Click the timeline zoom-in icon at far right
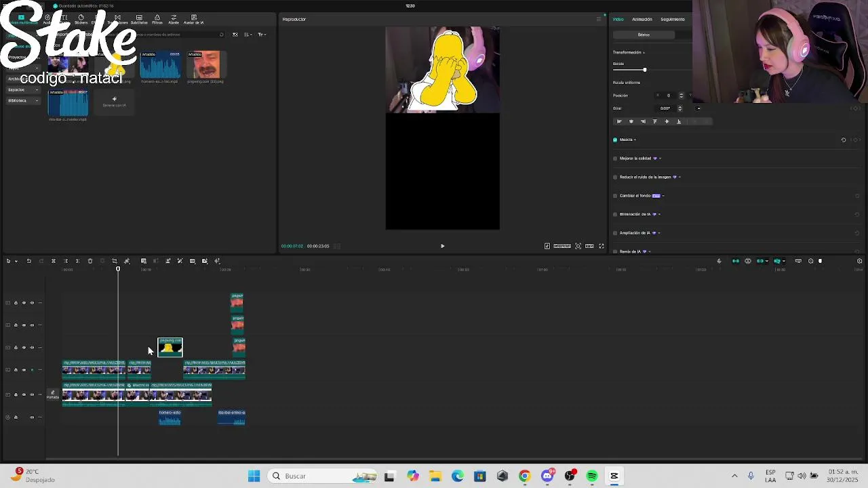Viewport: 868px width, 488px height. (x=859, y=261)
